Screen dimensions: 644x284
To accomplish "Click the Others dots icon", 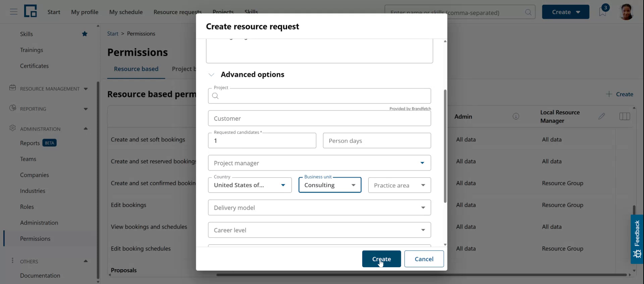I will [x=13, y=261].
